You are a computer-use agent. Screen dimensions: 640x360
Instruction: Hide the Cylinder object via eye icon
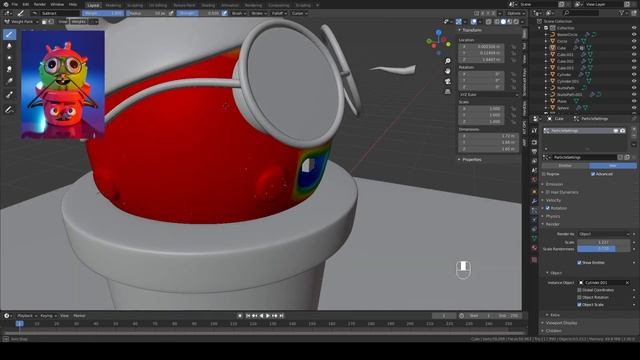(x=634, y=74)
